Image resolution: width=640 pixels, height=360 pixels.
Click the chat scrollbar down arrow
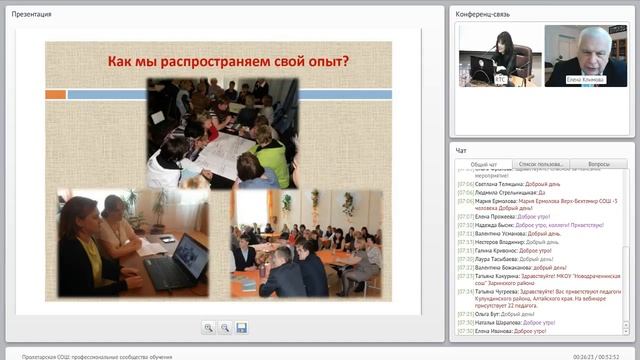(x=626, y=331)
